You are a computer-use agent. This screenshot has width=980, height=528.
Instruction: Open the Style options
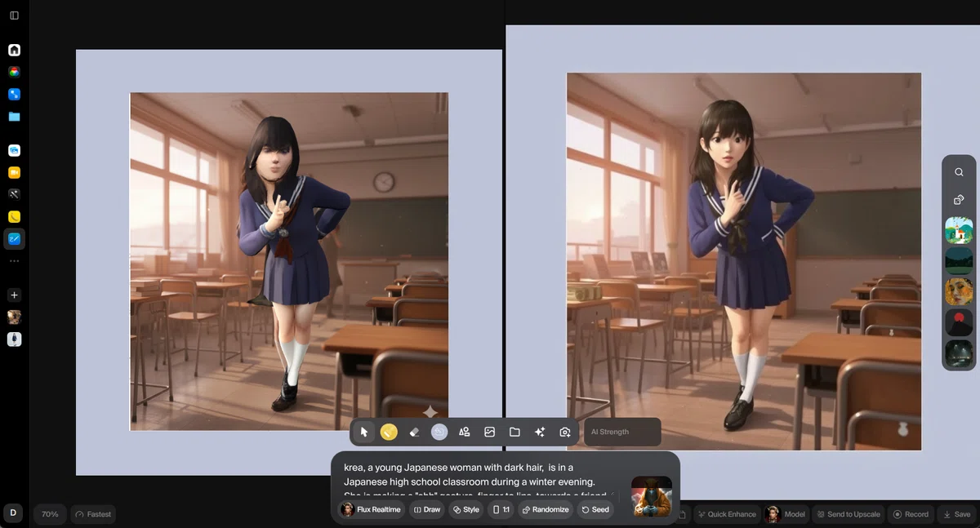[466, 509]
